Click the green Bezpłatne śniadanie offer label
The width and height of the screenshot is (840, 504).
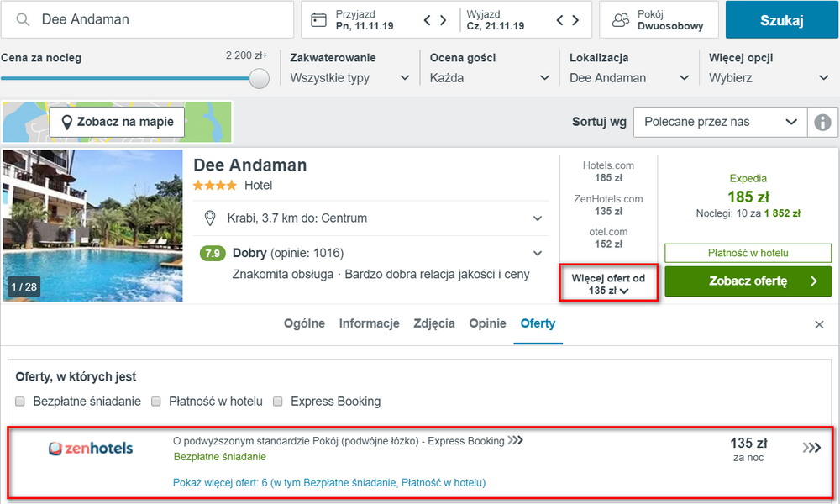pyautogui.click(x=219, y=457)
